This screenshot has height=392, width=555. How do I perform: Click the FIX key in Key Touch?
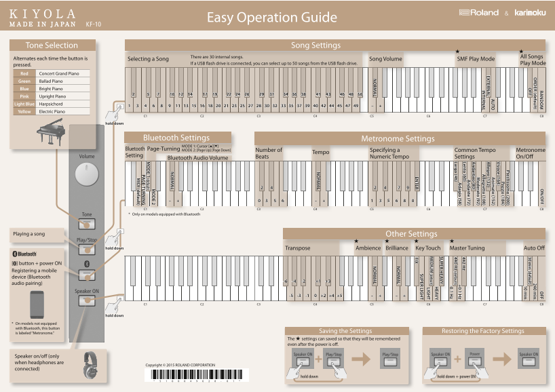pyautogui.click(x=417, y=271)
